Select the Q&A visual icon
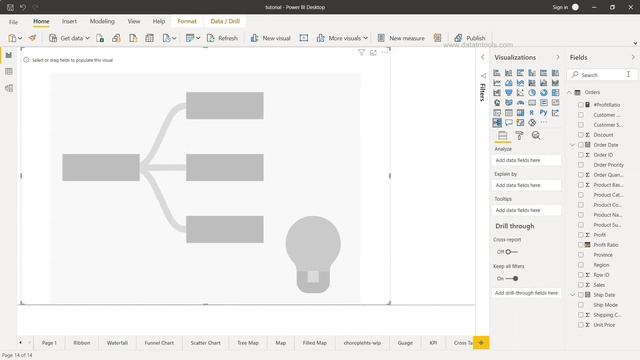Viewport: 640px width, 360px height. [509, 122]
